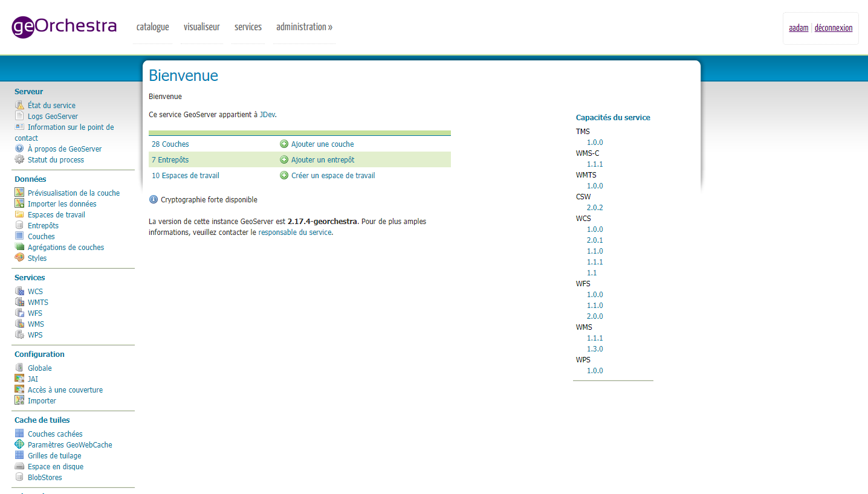Click green plus icon for Ajouter une couche
The image size is (868, 494).
[284, 144]
